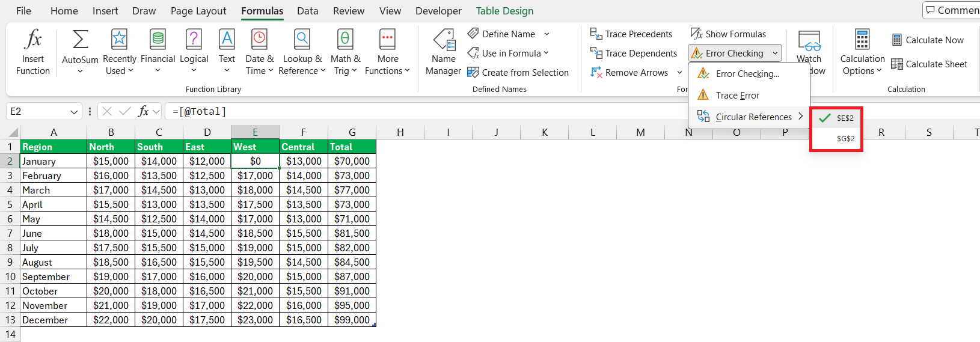The width and height of the screenshot is (980, 342).
Task: Click Calculate Now
Action: click(x=928, y=40)
